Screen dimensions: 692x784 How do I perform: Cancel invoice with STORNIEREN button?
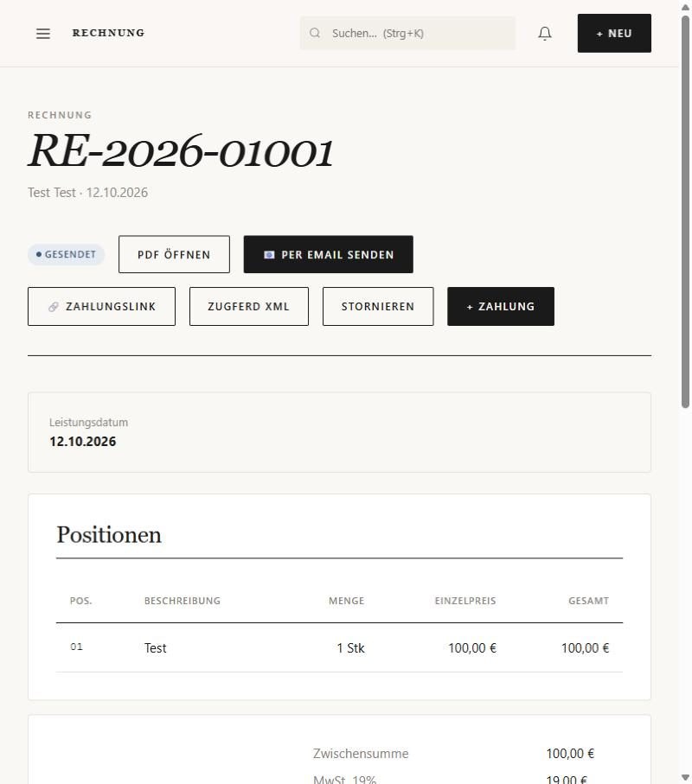378,307
